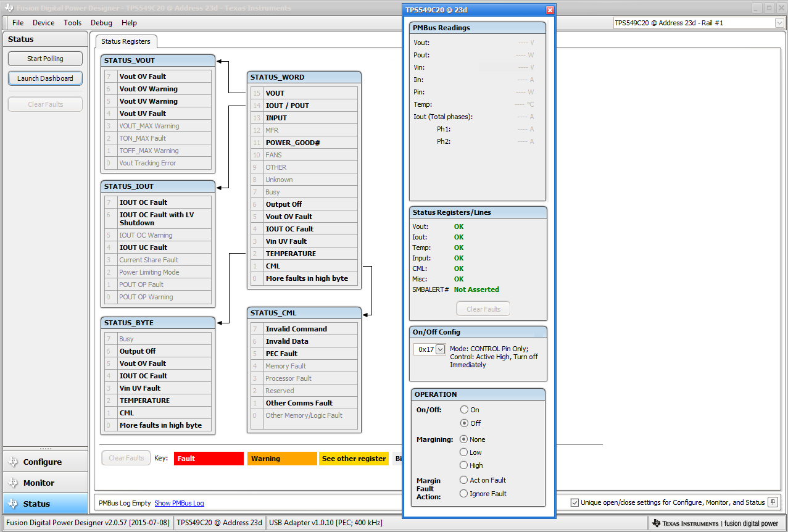This screenshot has height=532, width=788.
Task: Click the menu bar grip handle
Action: click(6, 23)
